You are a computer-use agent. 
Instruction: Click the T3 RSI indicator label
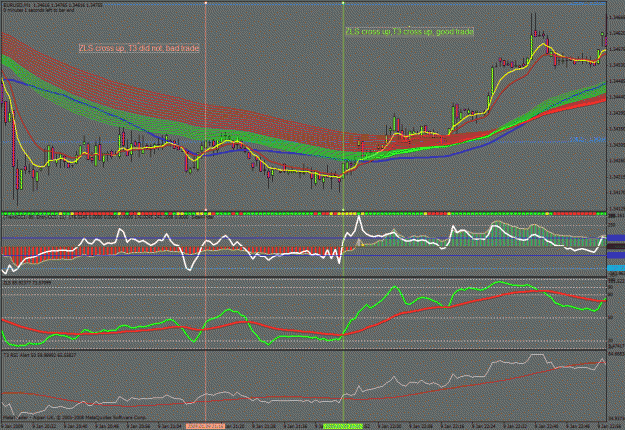click(38, 354)
